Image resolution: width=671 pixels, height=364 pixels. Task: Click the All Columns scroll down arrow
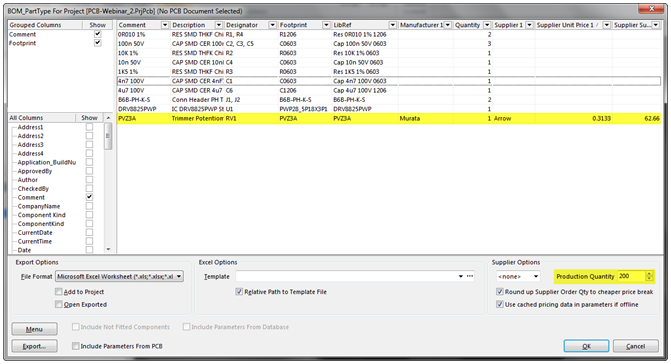pyautogui.click(x=108, y=249)
